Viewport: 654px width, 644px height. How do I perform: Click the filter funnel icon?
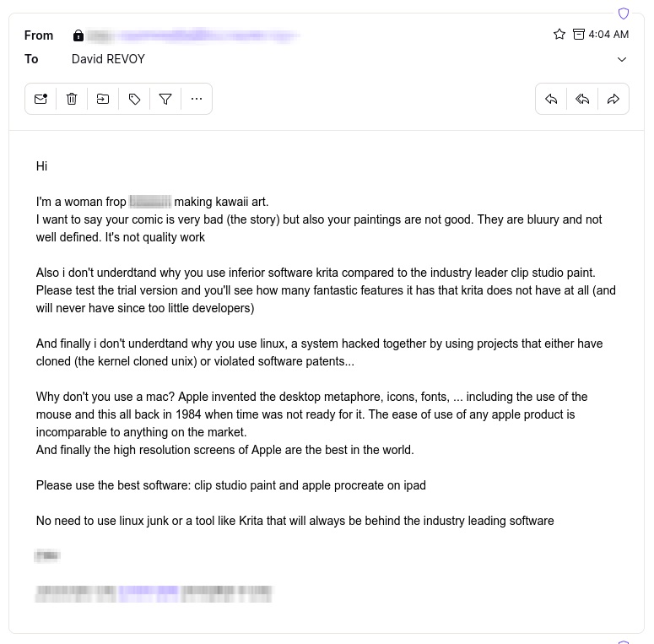point(165,99)
